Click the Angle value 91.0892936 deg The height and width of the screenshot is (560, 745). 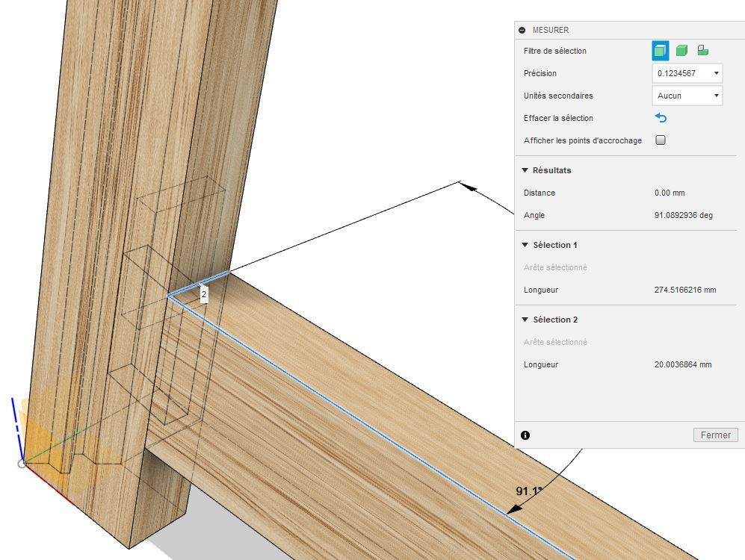click(683, 215)
